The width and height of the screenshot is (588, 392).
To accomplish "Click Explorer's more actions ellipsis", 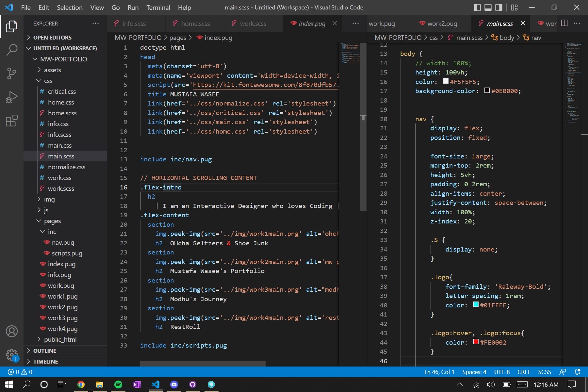I will 95,23.
